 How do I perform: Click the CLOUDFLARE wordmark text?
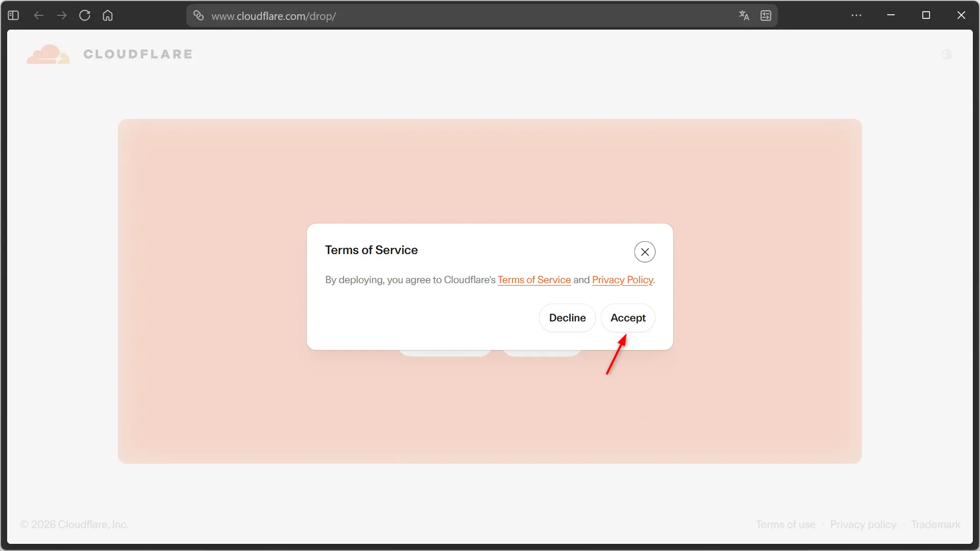pos(138,54)
